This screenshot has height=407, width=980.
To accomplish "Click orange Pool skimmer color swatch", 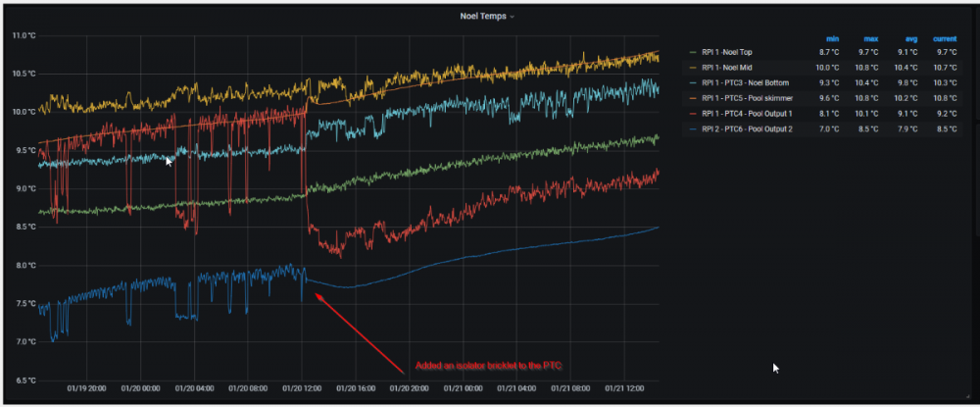I will click(694, 99).
